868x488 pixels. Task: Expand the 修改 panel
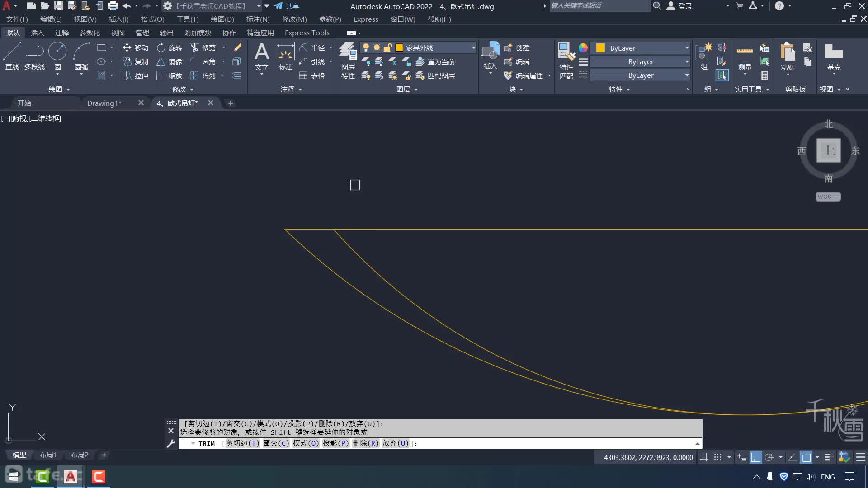coord(183,89)
